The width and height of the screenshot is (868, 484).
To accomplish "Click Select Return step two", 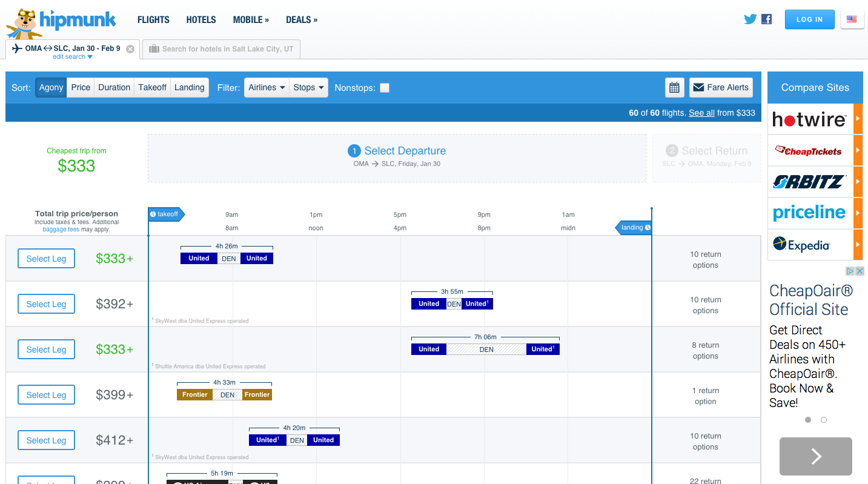I will (707, 157).
